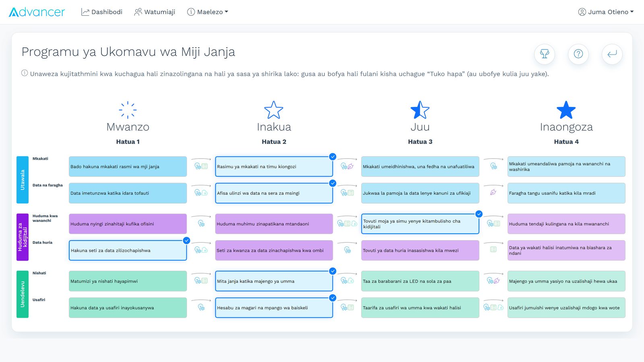Screen dimensions: 644x362
Task: Choose 'Huduma tendaji kulingana na kila mwananchi'
Action: [566, 224]
